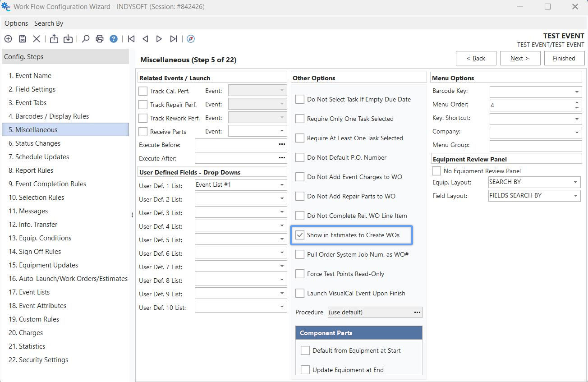Check Launch VisualCal Event Upon Finish

pos(300,293)
